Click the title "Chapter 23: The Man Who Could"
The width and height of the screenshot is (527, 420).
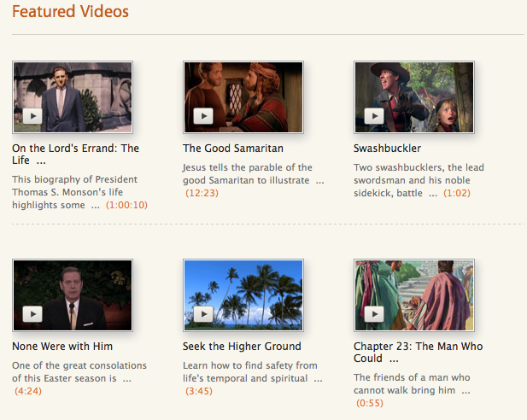point(419,352)
